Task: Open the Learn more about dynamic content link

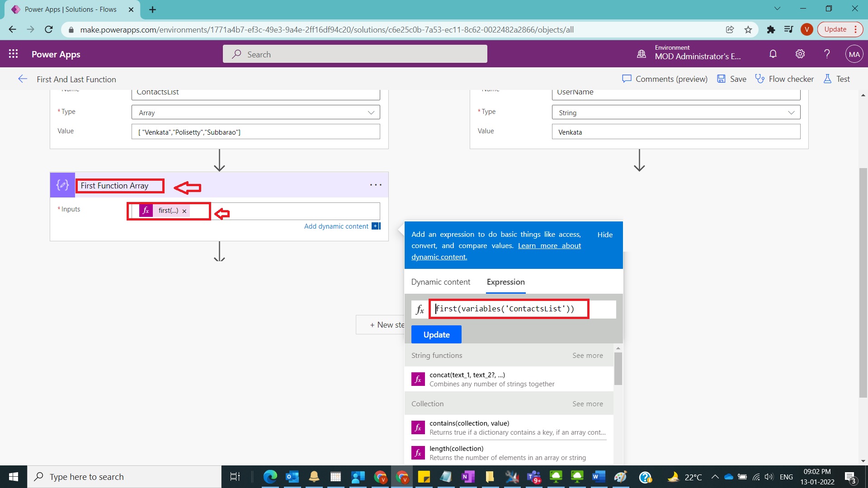Action: pyautogui.click(x=549, y=246)
